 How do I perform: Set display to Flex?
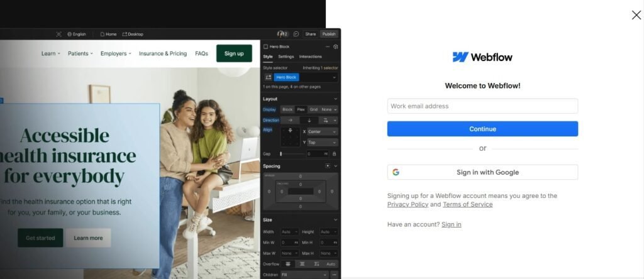tap(301, 109)
